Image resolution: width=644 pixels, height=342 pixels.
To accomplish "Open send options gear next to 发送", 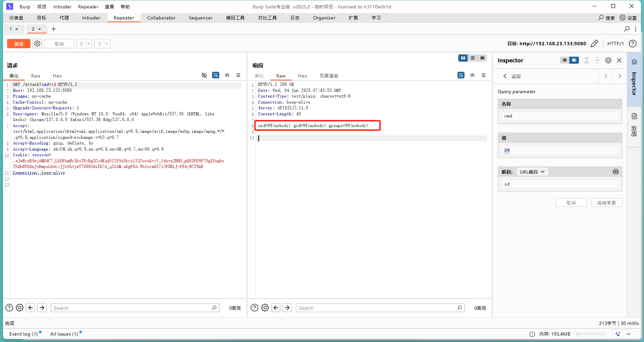I will (x=37, y=44).
